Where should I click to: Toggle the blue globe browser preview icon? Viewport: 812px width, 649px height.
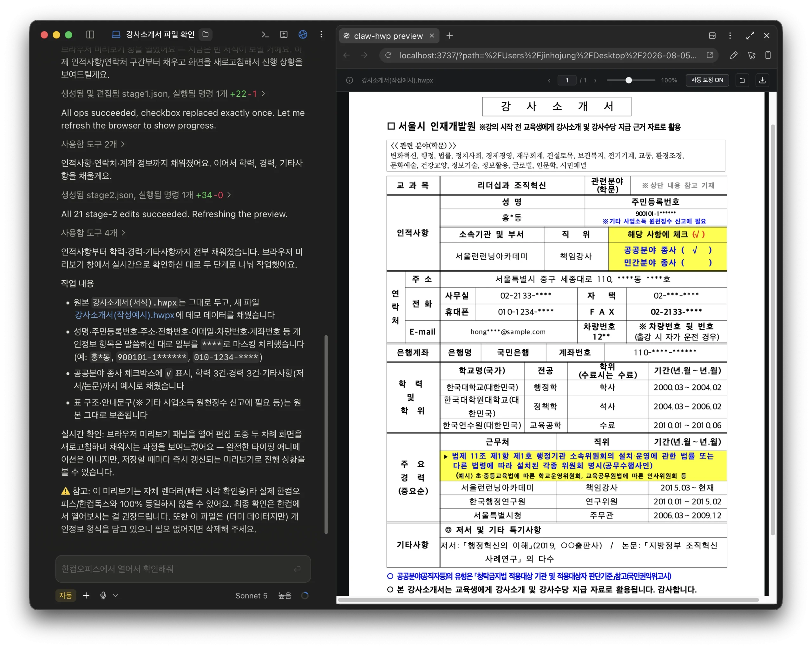click(303, 35)
